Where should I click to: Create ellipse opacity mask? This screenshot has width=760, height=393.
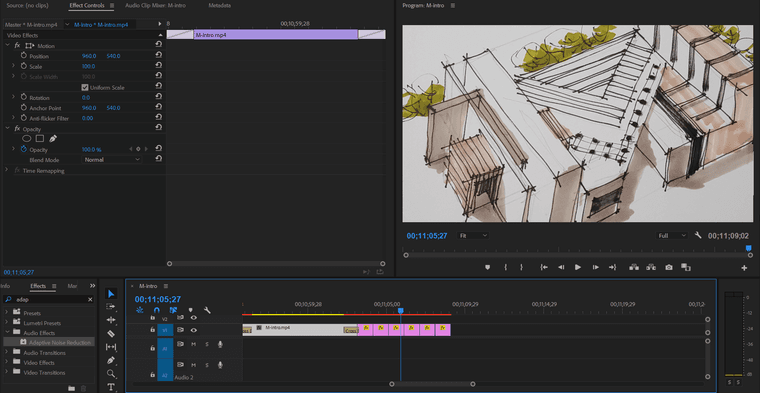[x=27, y=139]
